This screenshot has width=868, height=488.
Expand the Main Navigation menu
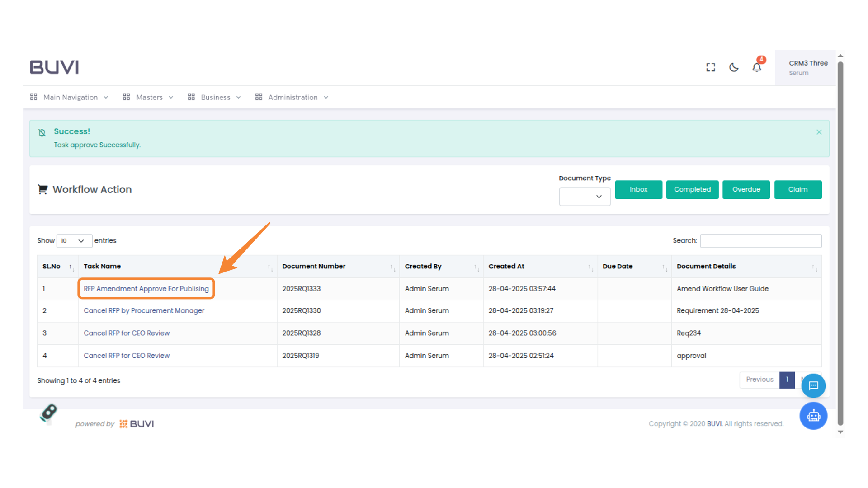pos(70,97)
